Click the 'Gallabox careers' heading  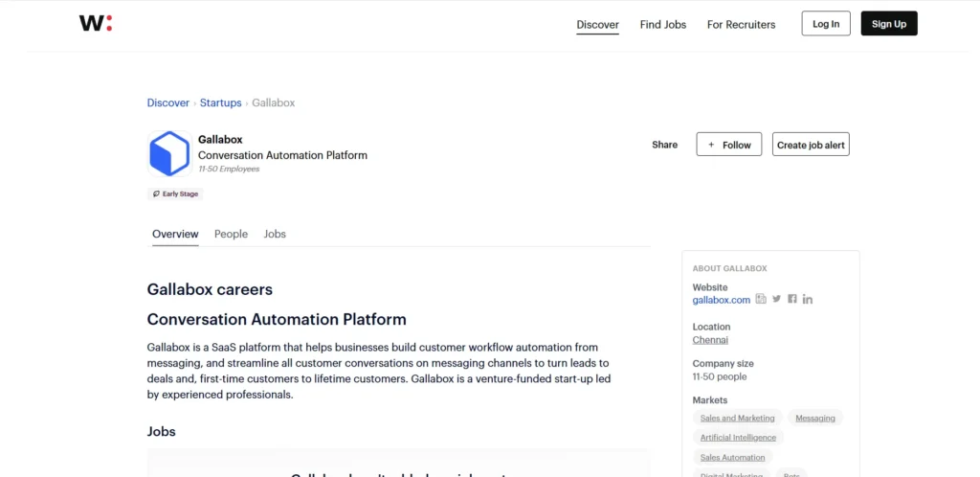210,290
